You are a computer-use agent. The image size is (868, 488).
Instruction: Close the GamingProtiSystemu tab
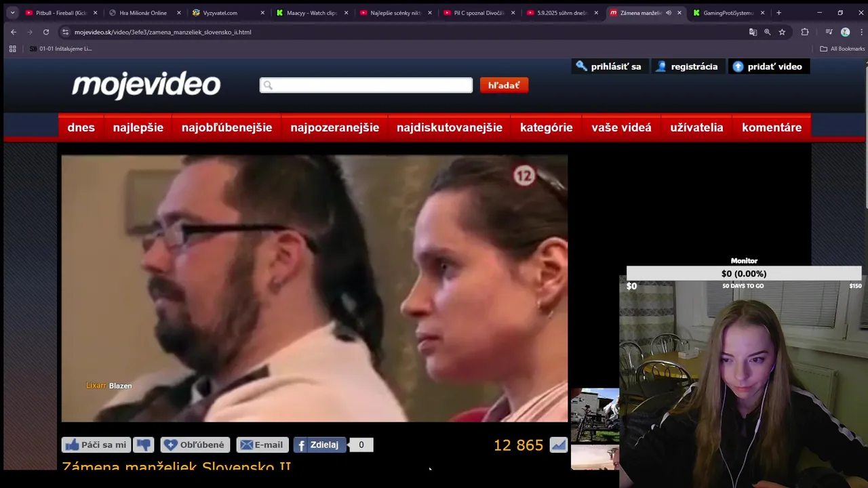(762, 13)
